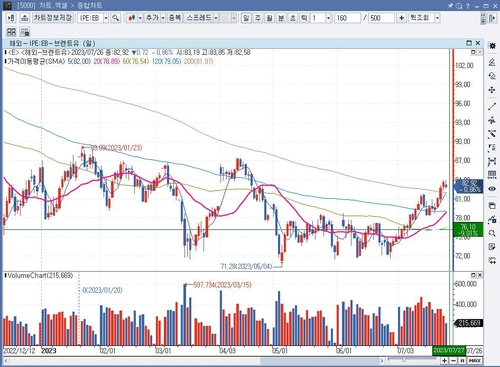Viewport: 500px width, 367px height.
Task: Click the candlestick chart type icon
Action: coord(132,18)
